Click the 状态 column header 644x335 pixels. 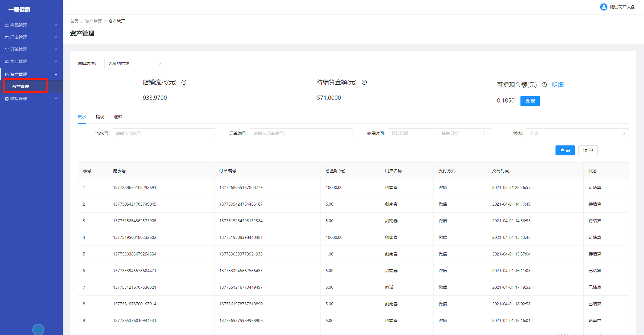(x=593, y=171)
